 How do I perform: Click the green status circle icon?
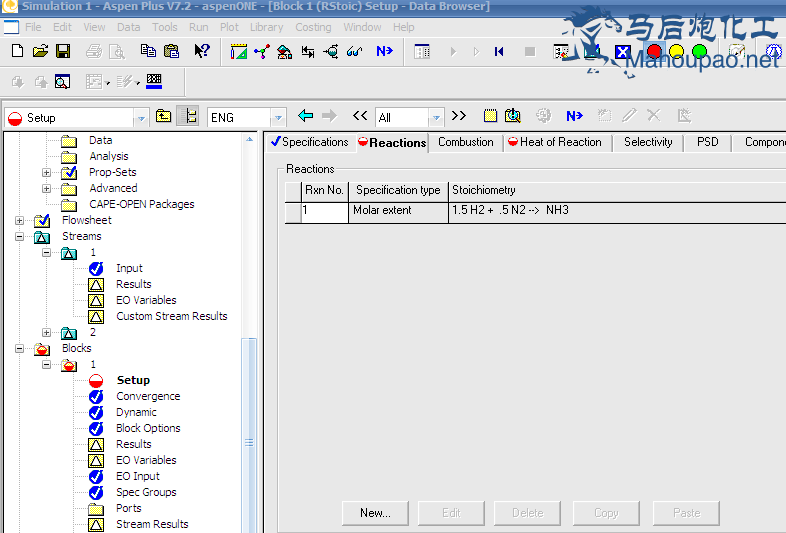699,51
